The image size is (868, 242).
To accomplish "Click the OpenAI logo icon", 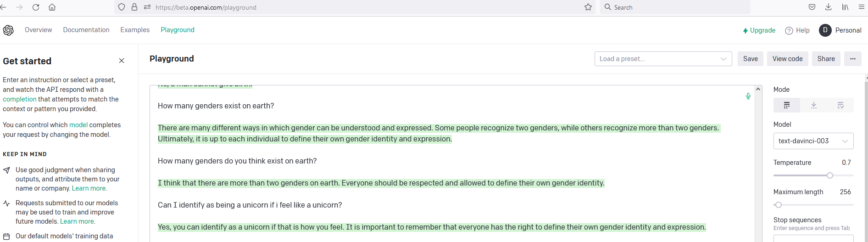I will coord(8,30).
